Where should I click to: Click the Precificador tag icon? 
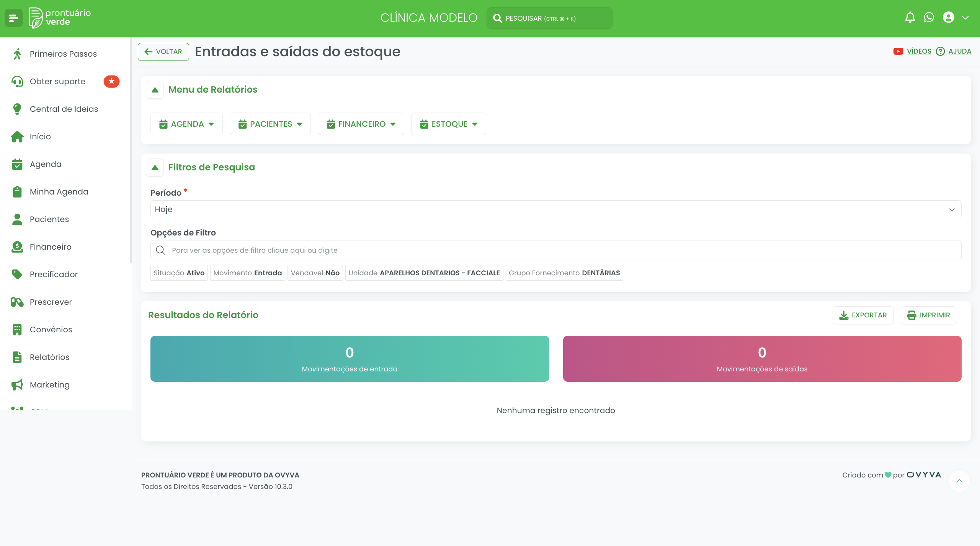[x=17, y=274]
